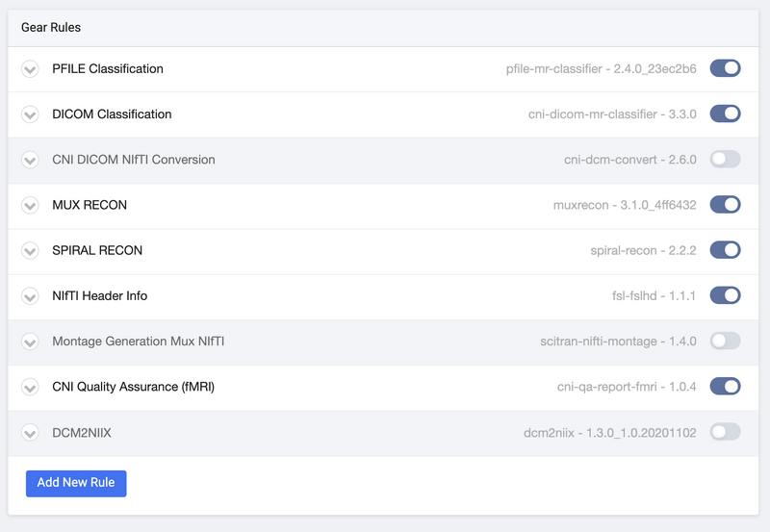The width and height of the screenshot is (770, 532).
Task: Click the fsl-fslhd - 1.1.1 gear text
Action: 654,295
